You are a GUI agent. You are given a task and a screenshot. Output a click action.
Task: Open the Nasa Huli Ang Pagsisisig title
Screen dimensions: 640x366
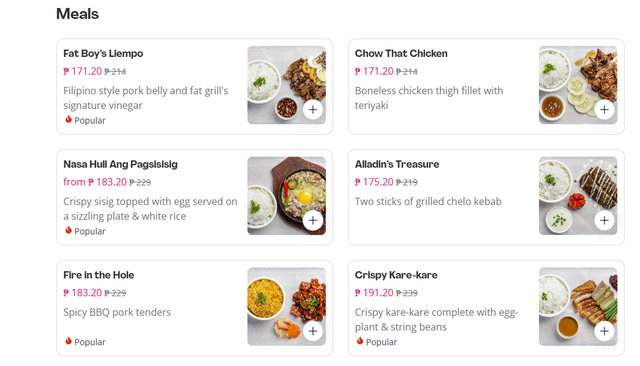120,164
